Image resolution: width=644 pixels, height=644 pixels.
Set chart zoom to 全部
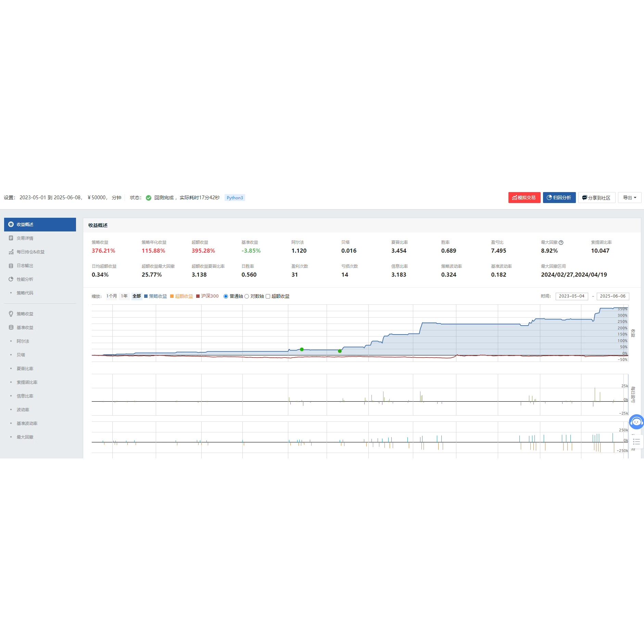[137, 296]
